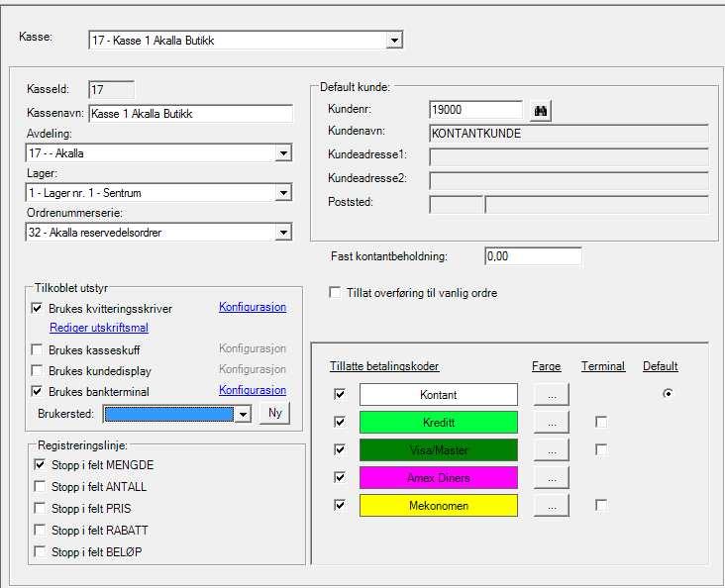This screenshot has height=588, width=725.
Task: Open the Ordrenummerserie dropdown
Action: [283, 233]
